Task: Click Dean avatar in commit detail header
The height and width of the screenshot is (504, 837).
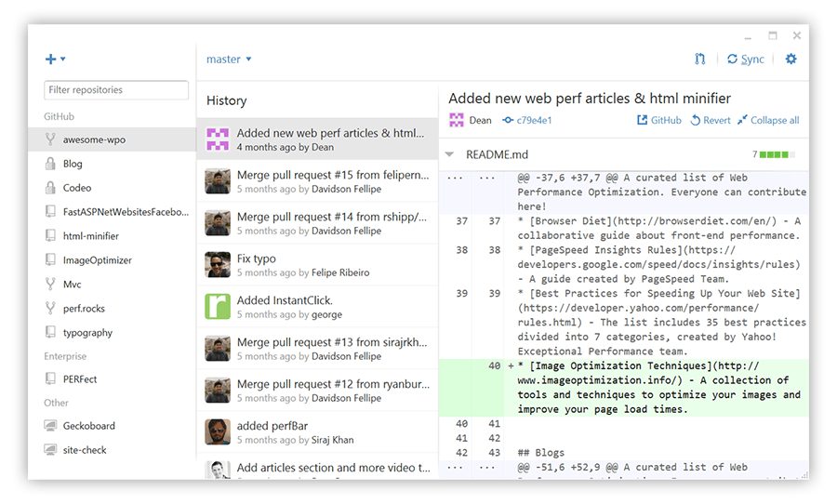Action: (457, 120)
